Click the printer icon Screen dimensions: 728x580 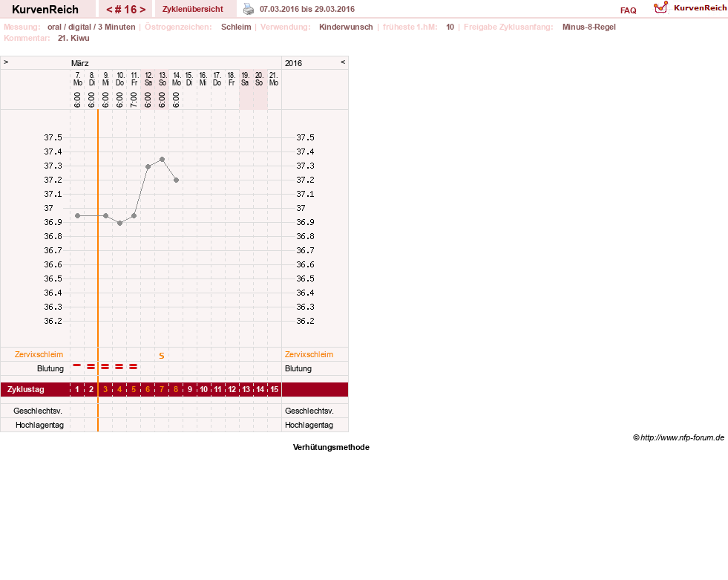pyautogui.click(x=249, y=9)
